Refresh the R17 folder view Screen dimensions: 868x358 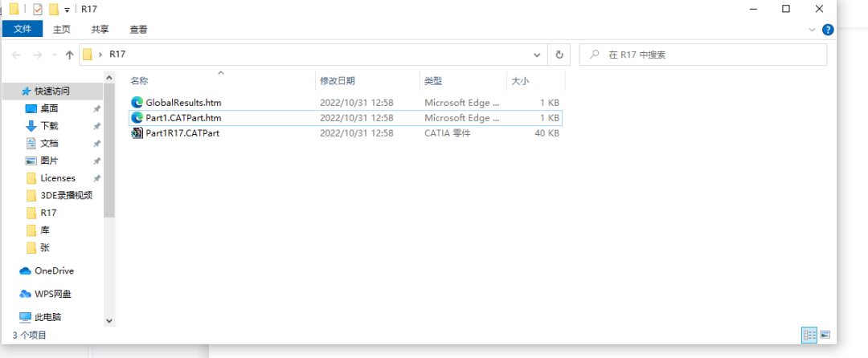coord(559,55)
